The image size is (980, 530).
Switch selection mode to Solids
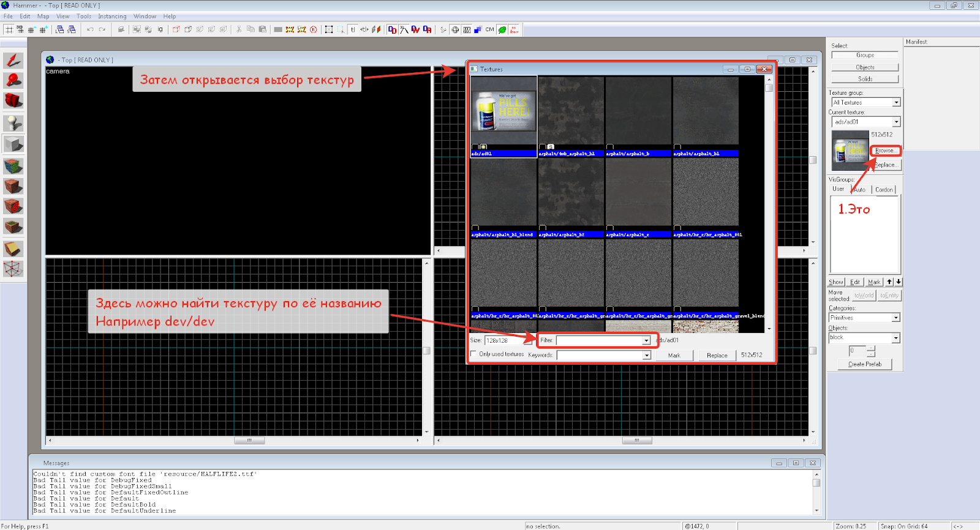coord(865,79)
